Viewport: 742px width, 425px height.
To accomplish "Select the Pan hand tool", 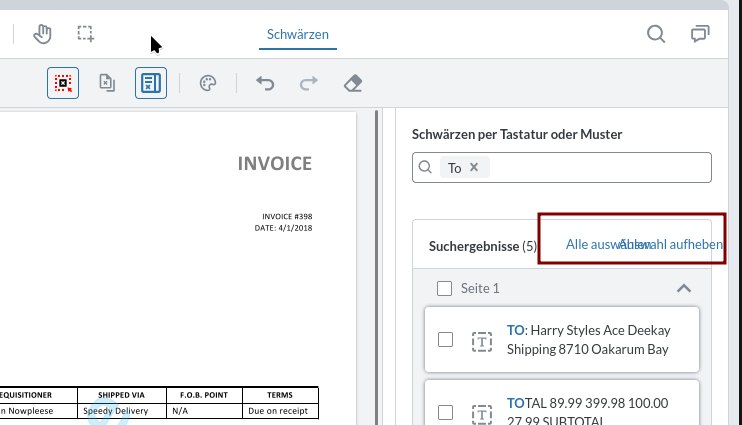I will (x=42, y=35).
